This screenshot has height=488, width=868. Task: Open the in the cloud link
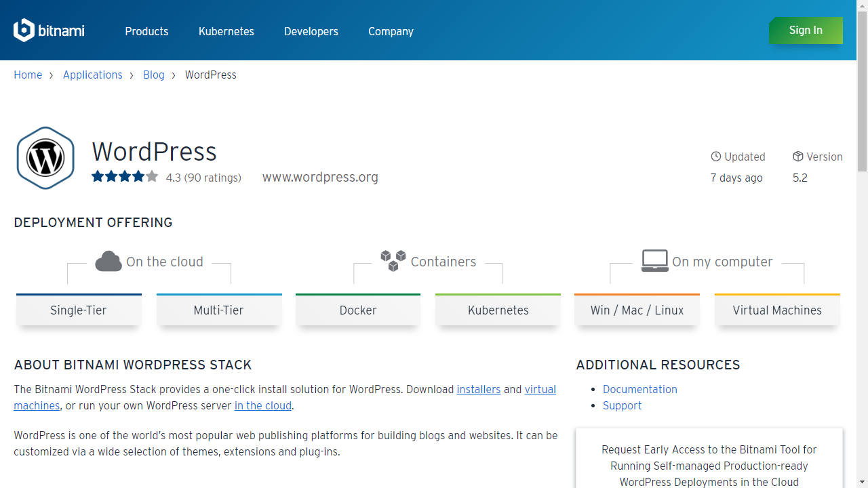click(263, 405)
